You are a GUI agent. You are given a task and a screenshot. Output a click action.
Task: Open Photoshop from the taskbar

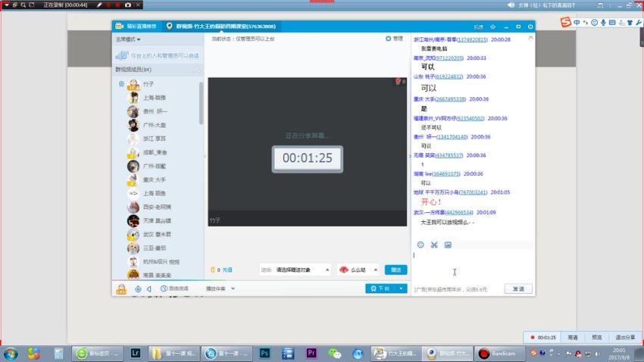[265, 353]
